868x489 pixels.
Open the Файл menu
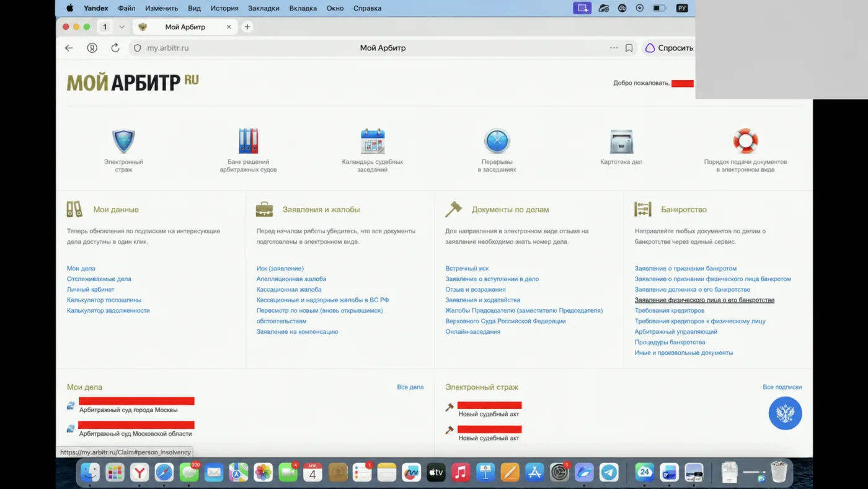[x=126, y=8]
